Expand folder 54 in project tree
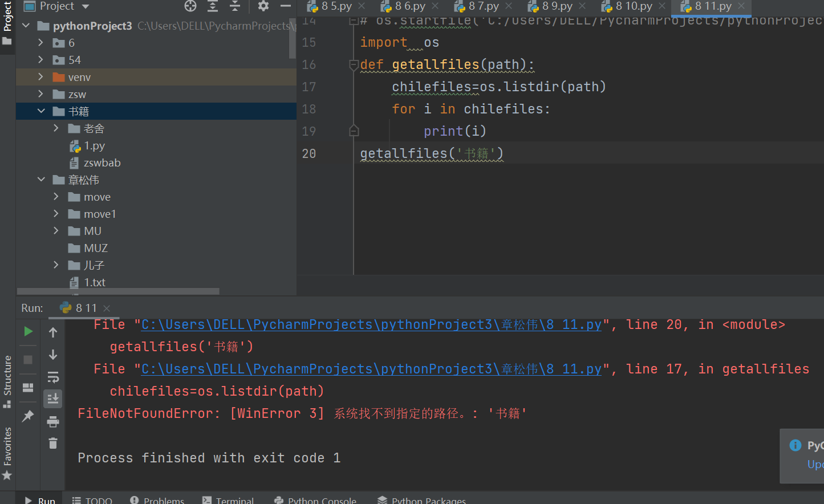The width and height of the screenshot is (824, 504). coord(40,60)
